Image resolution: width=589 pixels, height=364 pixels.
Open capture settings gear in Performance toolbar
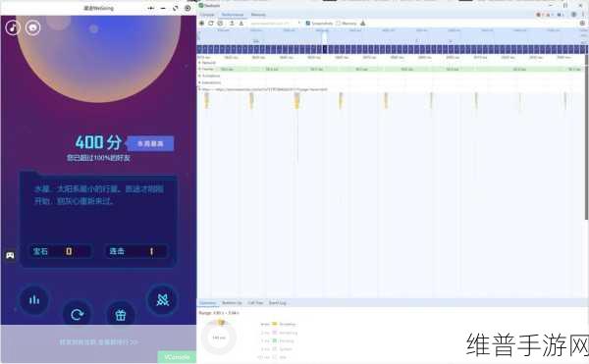(x=582, y=24)
